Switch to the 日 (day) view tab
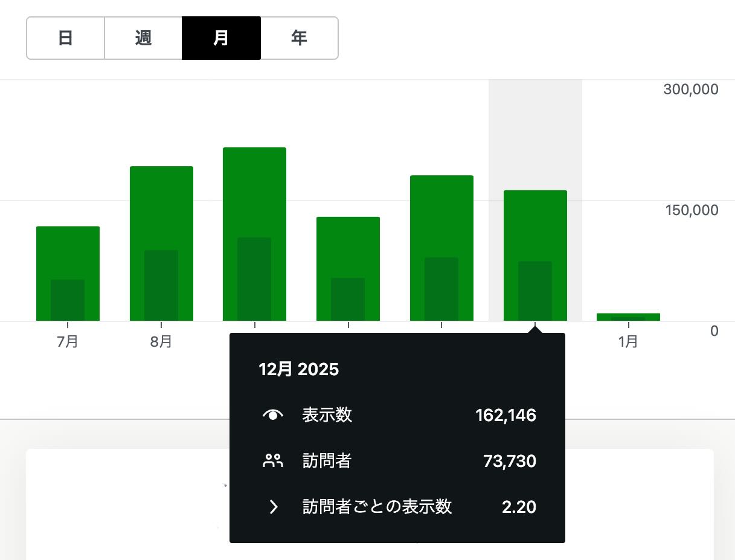Viewport: 735px width, 560px height. 65,38
